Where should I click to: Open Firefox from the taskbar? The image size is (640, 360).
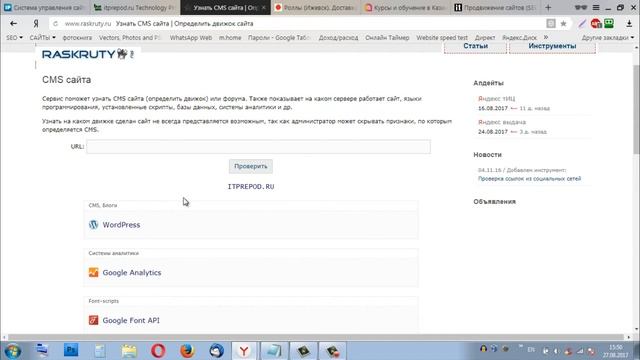(x=187, y=351)
